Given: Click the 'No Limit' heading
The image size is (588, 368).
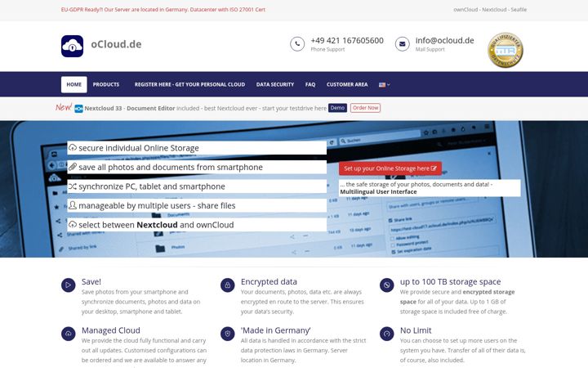Looking at the screenshot, I should (x=416, y=330).
